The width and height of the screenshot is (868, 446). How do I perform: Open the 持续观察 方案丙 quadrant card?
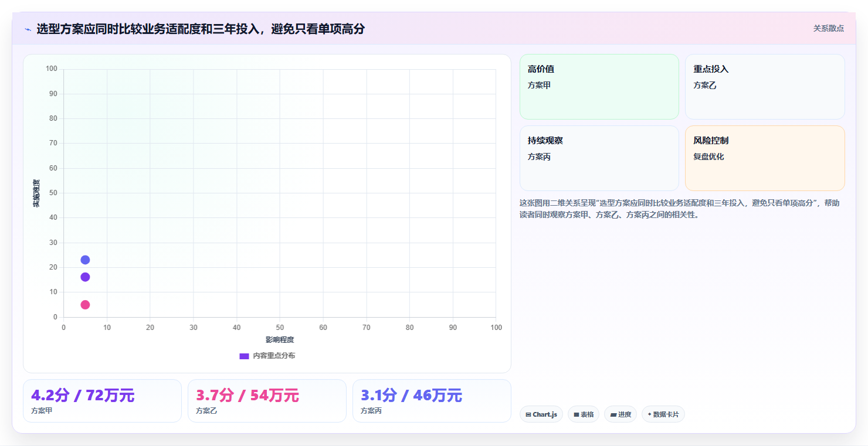tap(599, 158)
